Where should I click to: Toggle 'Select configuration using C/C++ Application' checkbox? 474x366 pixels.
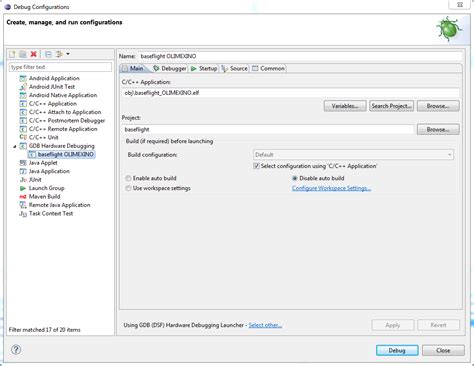(x=256, y=166)
